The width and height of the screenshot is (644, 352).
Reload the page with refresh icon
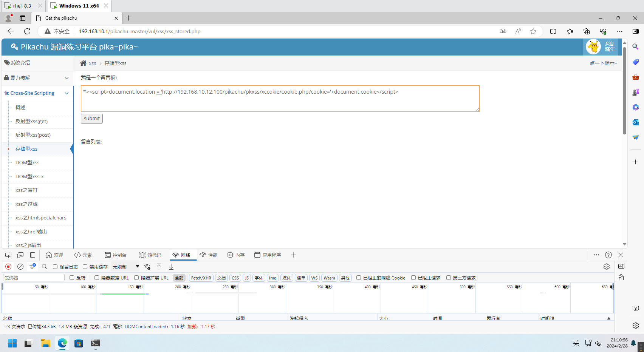[x=27, y=31]
